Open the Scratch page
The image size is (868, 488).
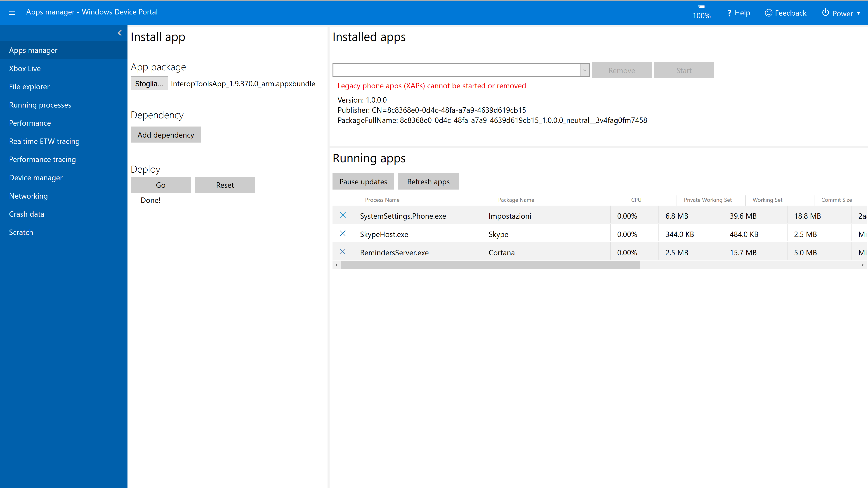[64, 232]
